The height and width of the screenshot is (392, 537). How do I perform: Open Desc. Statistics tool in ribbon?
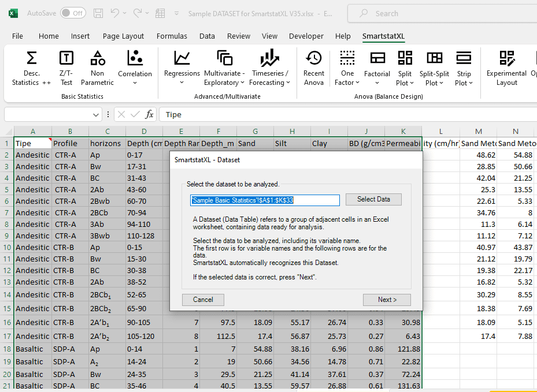[31, 68]
